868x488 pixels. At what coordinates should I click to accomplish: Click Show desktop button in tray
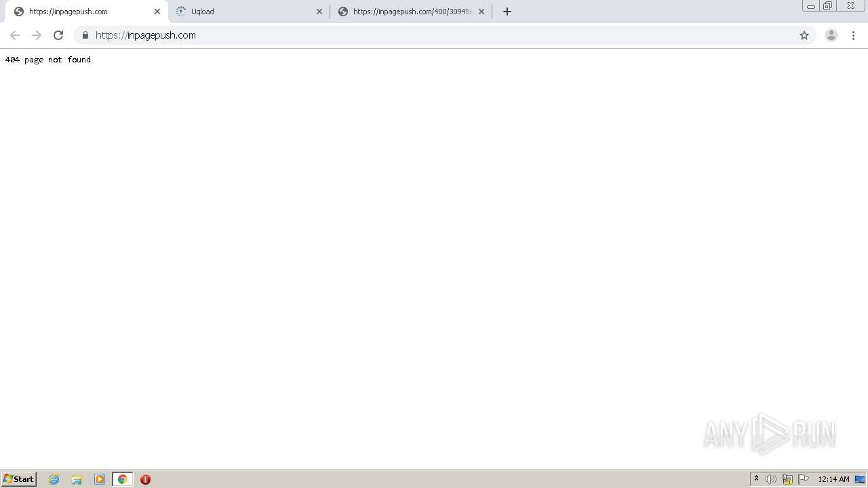(861, 479)
